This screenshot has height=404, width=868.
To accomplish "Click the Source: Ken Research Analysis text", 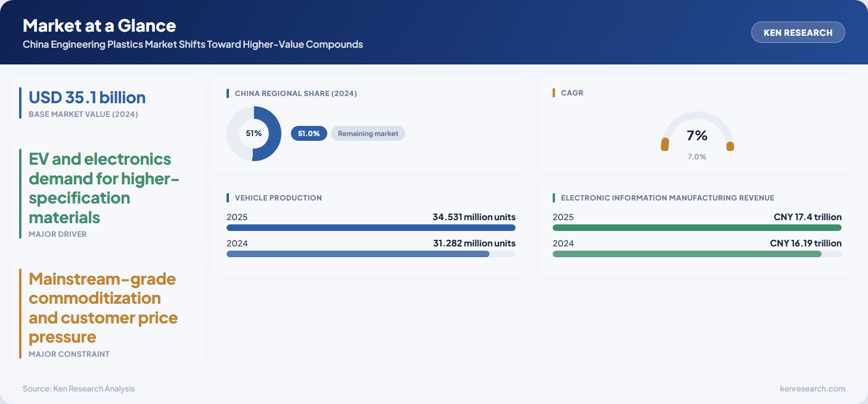I will pyautogui.click(x=79, y=388).
